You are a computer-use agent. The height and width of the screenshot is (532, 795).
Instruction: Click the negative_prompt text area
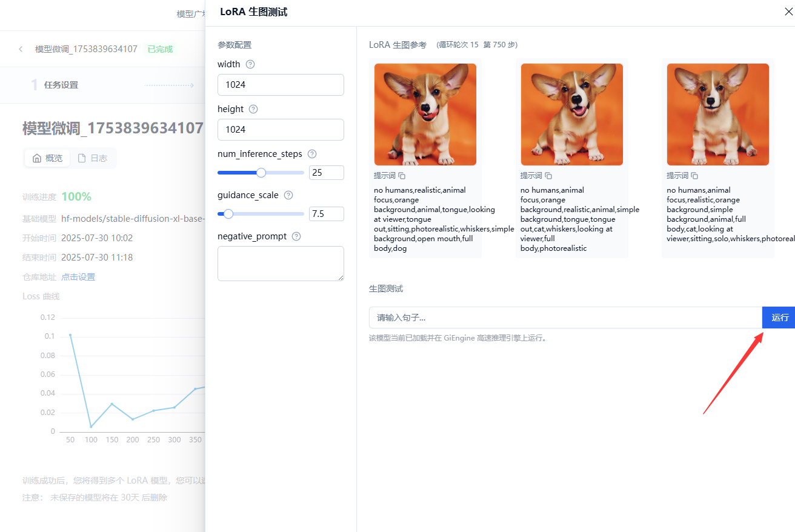pos(281,264)
